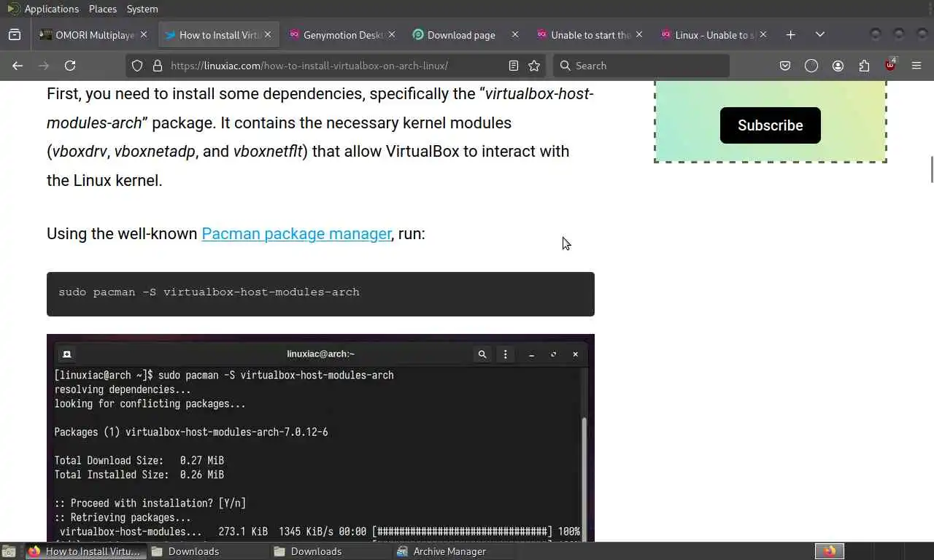The width and height of the screenshot is (934, 560).
Task: Save page to Pocket
Action: pyautogui.click(x=785, y=66)
